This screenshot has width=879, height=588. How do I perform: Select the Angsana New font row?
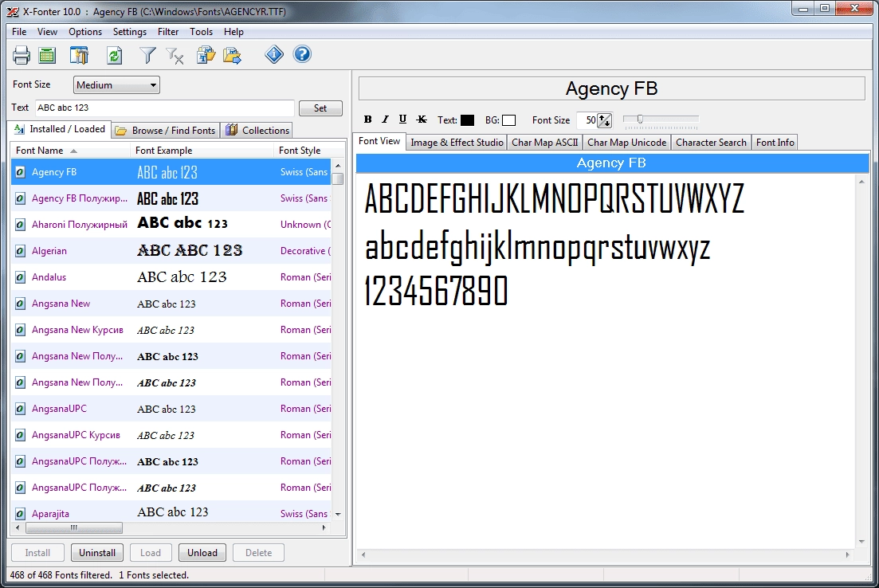pos(171,304)
